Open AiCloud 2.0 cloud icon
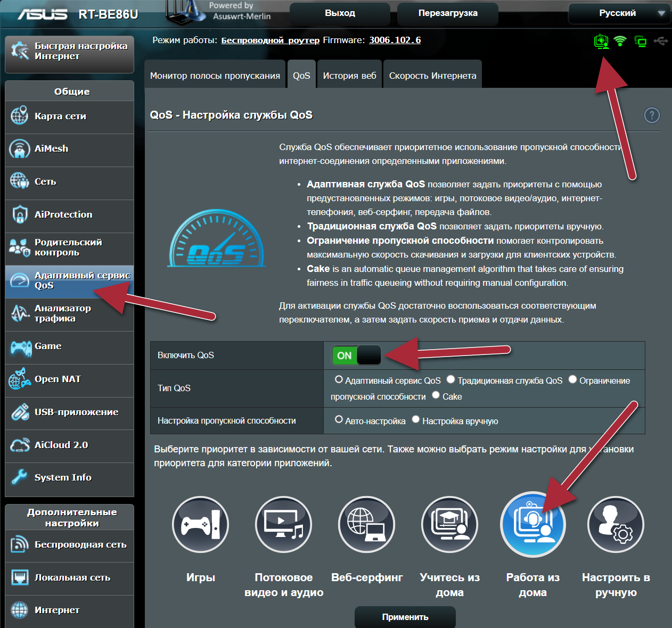The image size is (672, 628). click(x=20, y=445)
